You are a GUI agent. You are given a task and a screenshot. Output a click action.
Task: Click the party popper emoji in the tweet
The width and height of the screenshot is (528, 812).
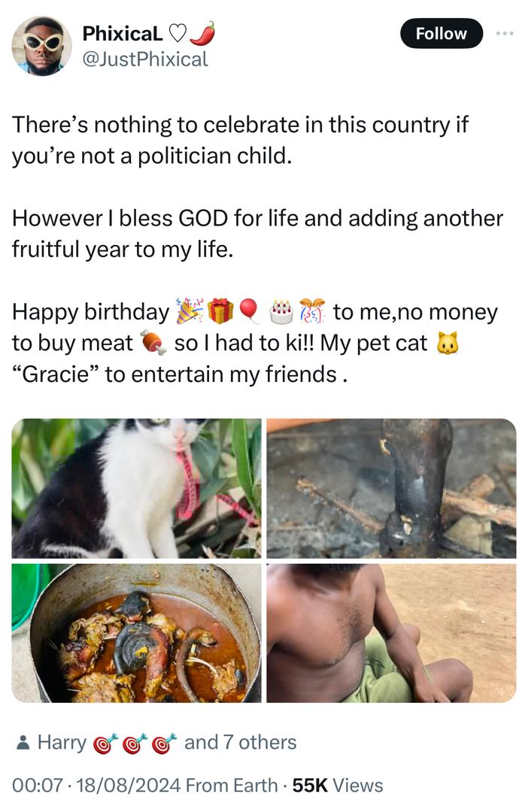coord(189,311)
